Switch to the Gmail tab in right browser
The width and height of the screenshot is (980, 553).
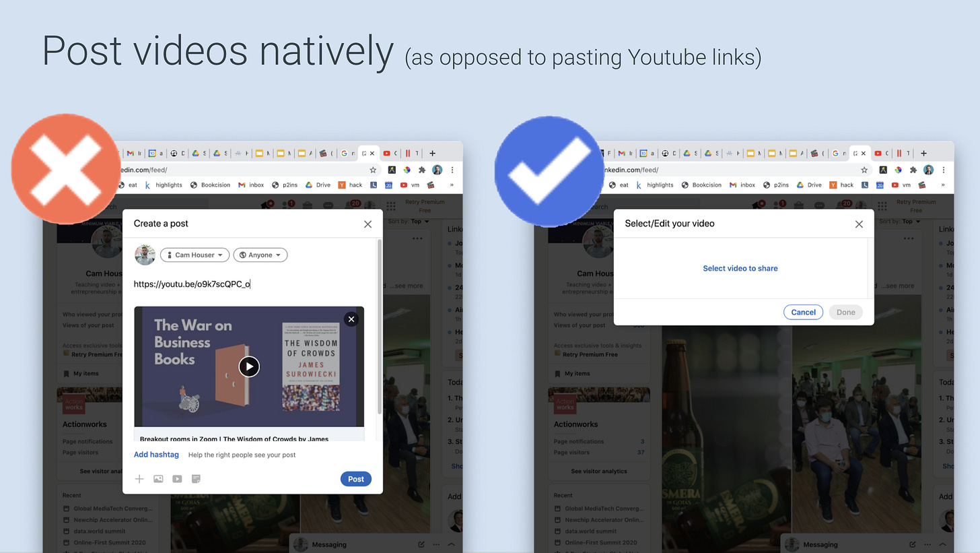point(625,154)
